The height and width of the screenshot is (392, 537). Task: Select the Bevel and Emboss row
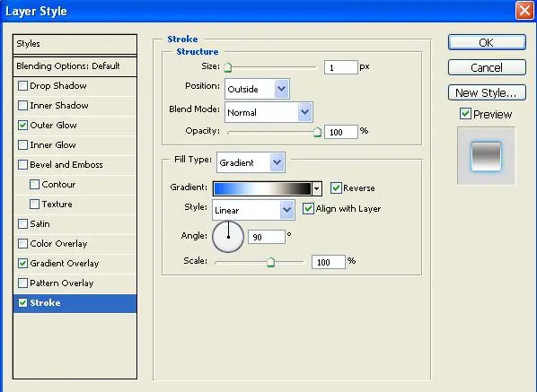[x=75, y=165]
